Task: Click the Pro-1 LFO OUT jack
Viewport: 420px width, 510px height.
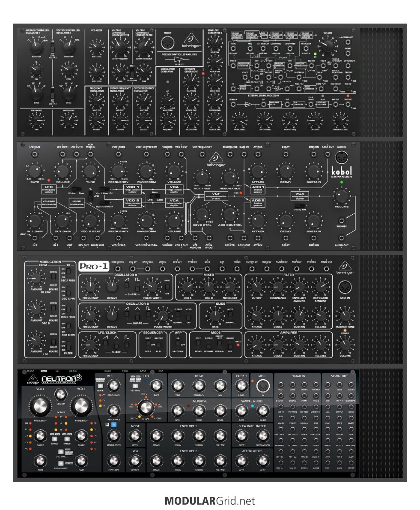Action: tap(177, 269)
